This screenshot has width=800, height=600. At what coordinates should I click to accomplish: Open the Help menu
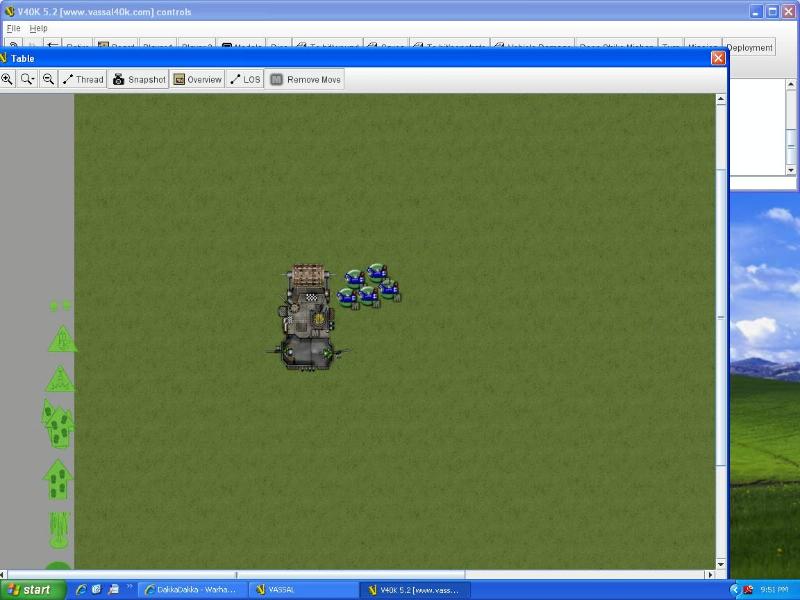point(38,28)
